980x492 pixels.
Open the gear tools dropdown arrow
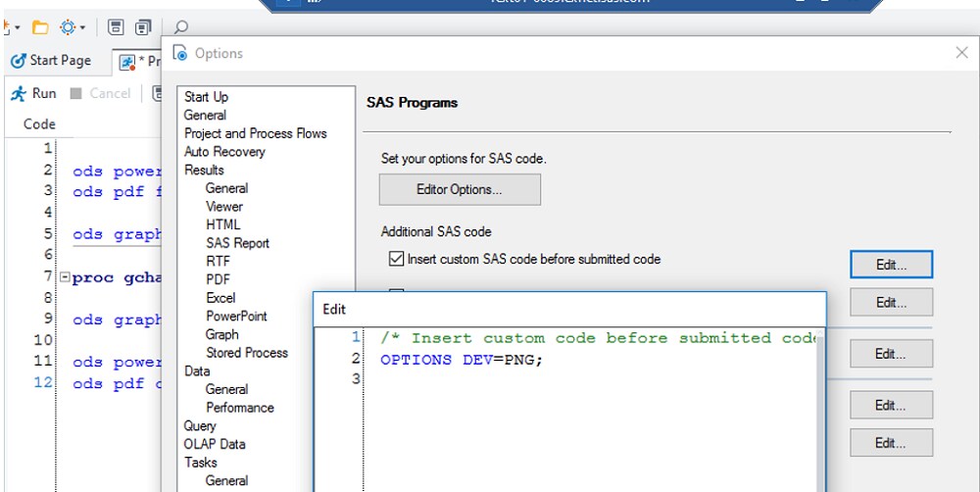82,28
